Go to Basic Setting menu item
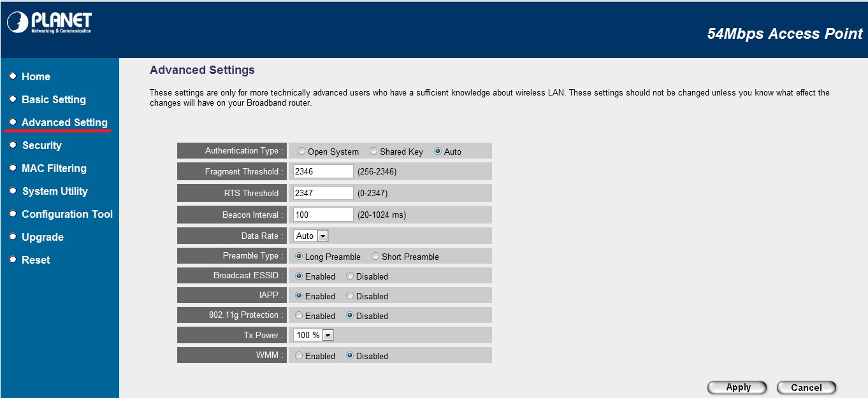868x398 pixels. (54, 99)
